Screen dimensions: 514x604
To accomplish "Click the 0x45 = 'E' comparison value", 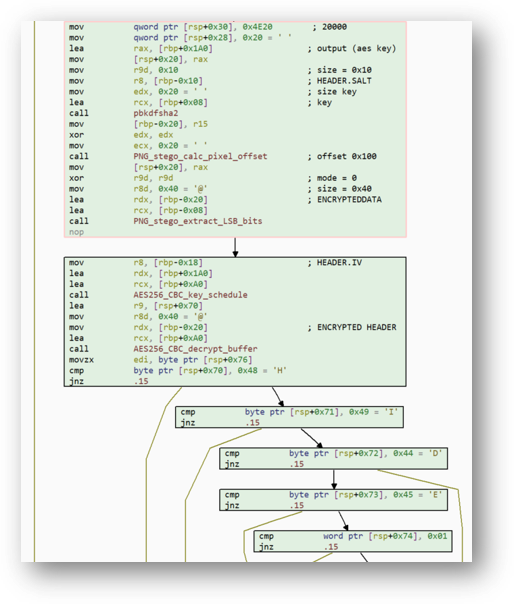I will (418, 495).
